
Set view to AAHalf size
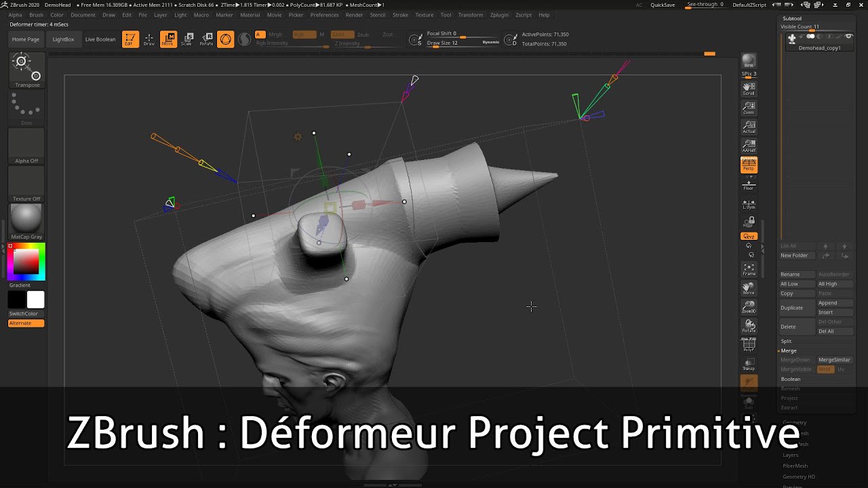click(749, 146)
